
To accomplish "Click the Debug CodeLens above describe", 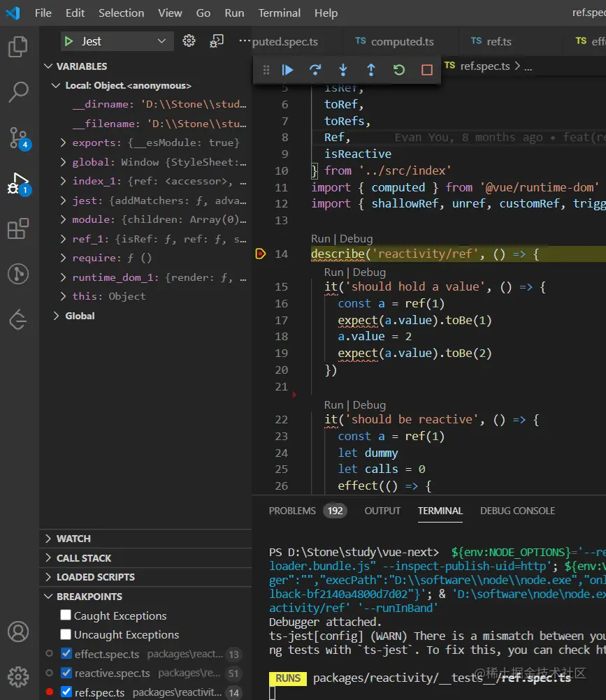I will click(356, 239).
